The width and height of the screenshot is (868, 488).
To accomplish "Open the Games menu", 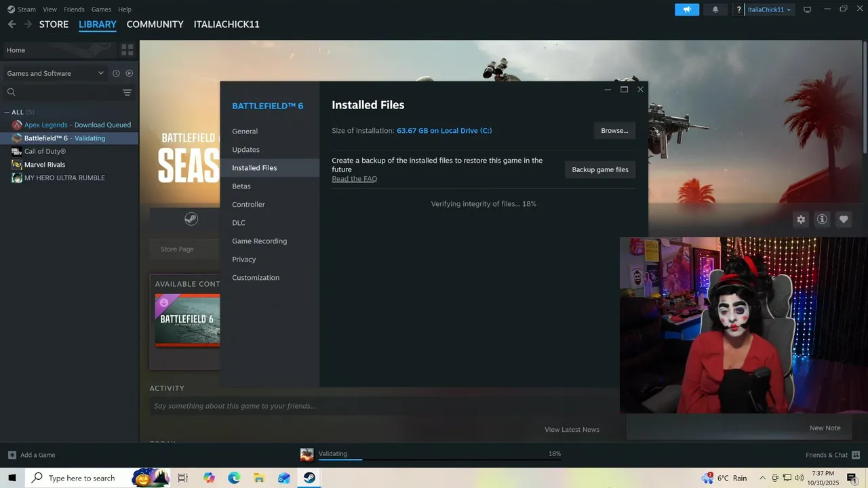I will coord(101,9).
